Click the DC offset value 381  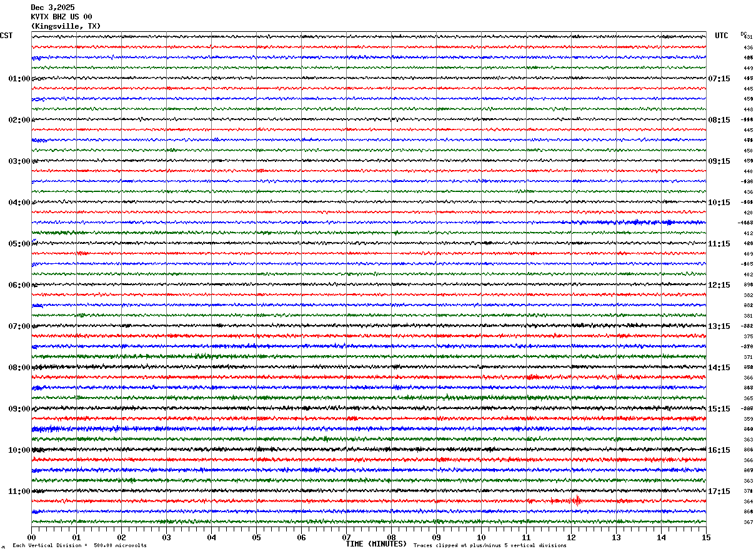click(748, 316)
